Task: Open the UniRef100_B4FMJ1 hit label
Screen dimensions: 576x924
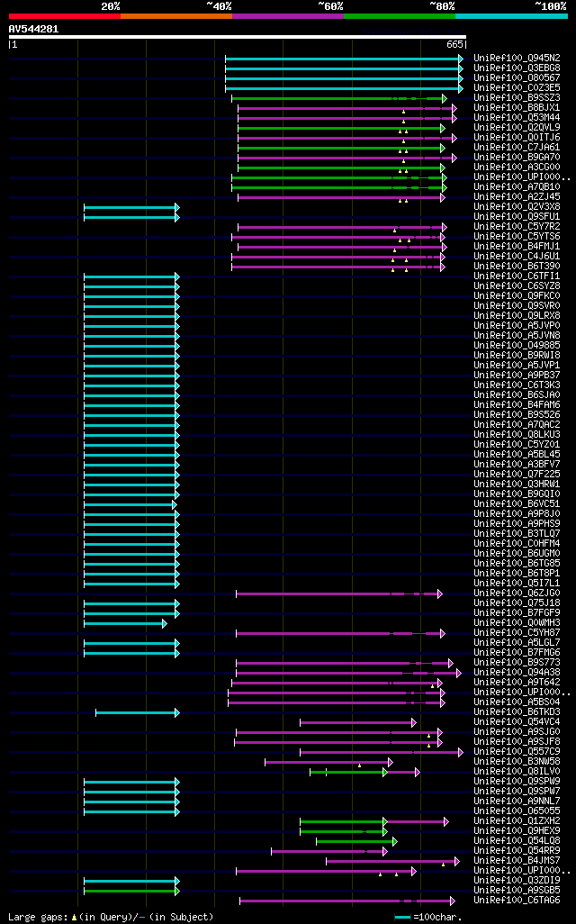Action: tap(517, 247)
